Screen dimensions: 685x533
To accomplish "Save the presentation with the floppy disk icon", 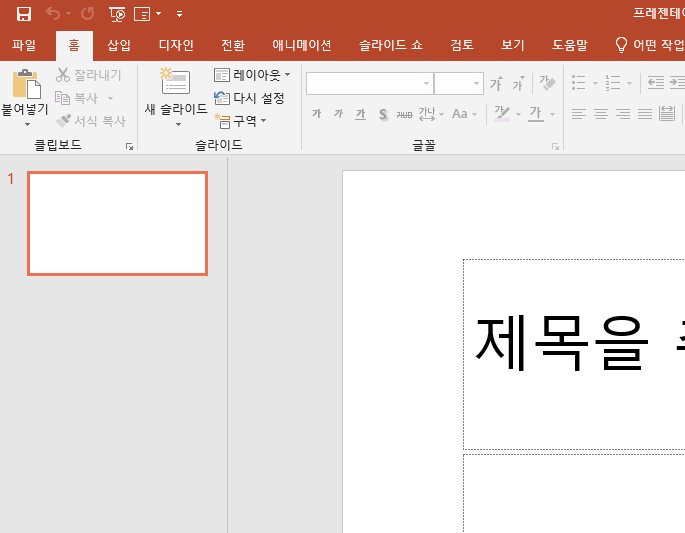I will pyautogui.click(x=24, y=14).
